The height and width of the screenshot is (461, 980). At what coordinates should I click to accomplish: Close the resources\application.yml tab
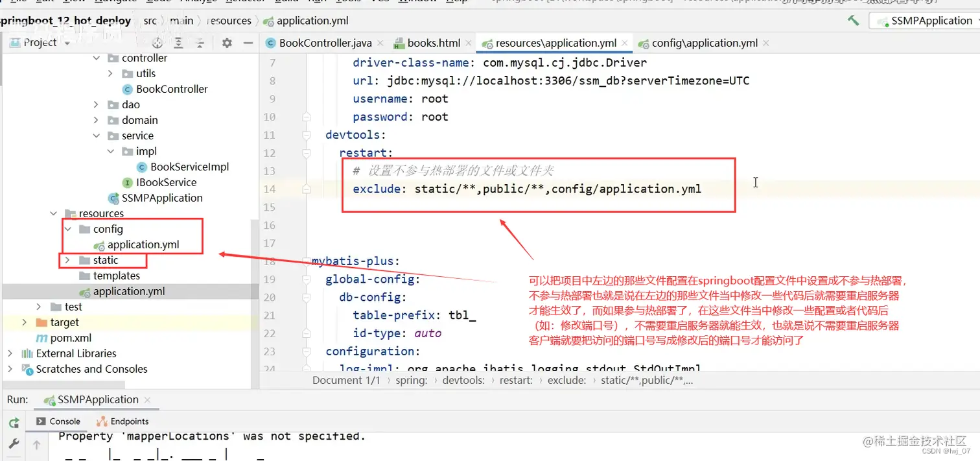625,43
